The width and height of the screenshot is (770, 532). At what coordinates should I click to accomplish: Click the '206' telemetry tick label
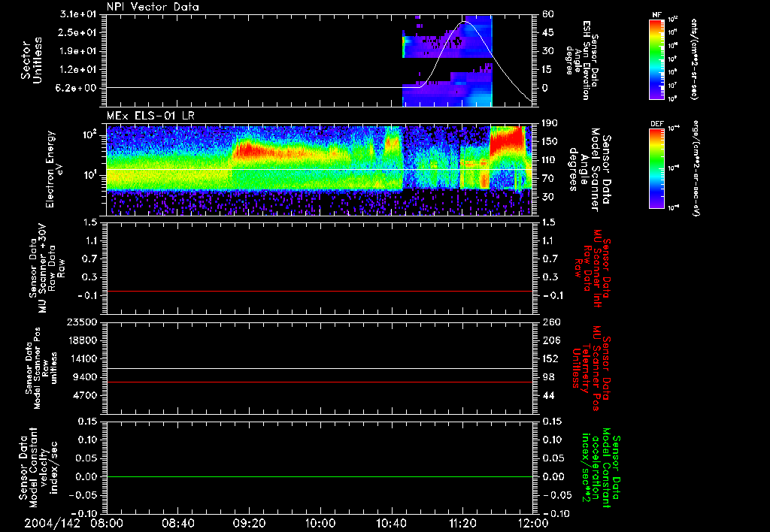coord(551,340)
